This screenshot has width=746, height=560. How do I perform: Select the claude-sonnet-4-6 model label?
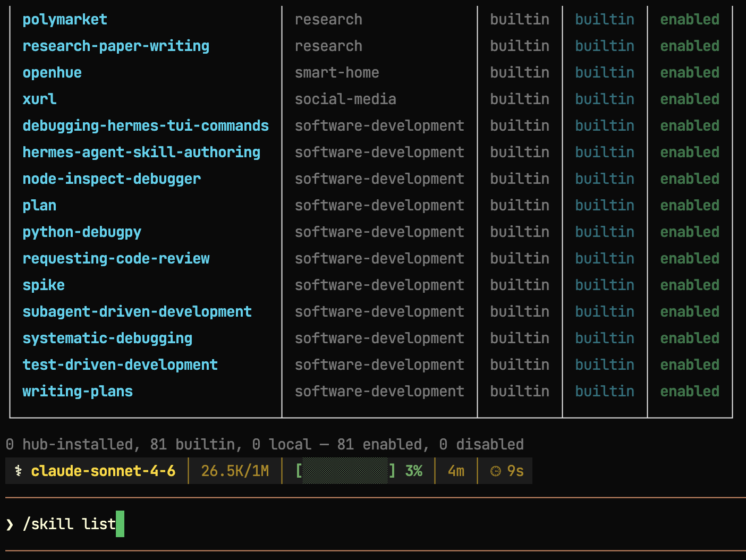(x=103, y=471)
